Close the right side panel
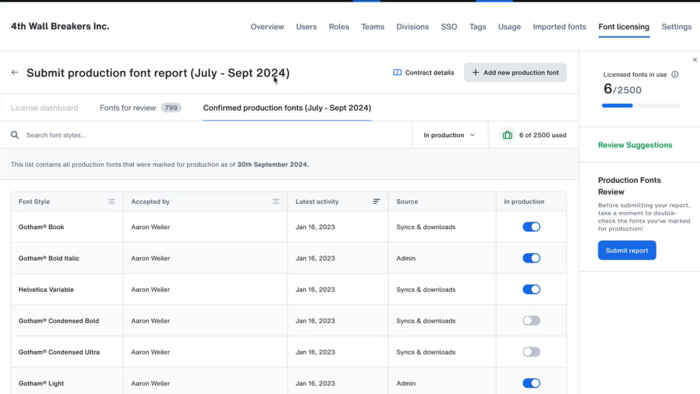 695,59
